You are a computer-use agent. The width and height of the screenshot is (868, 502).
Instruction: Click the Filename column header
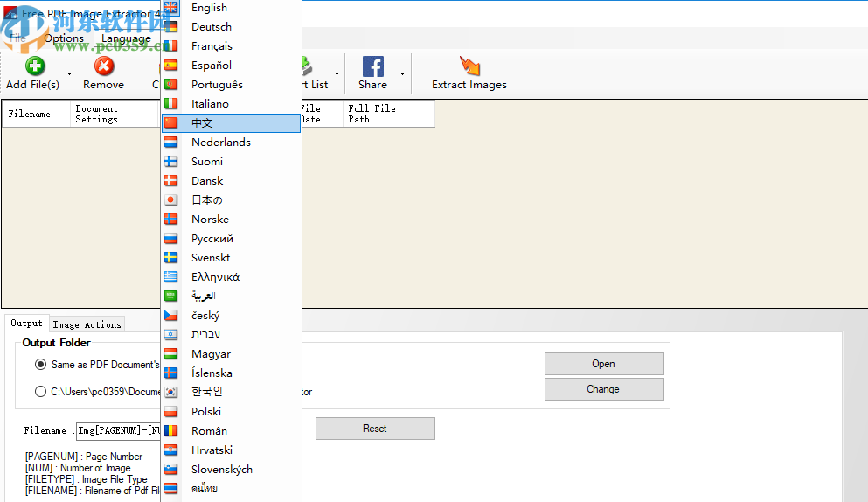click(37, 115)
